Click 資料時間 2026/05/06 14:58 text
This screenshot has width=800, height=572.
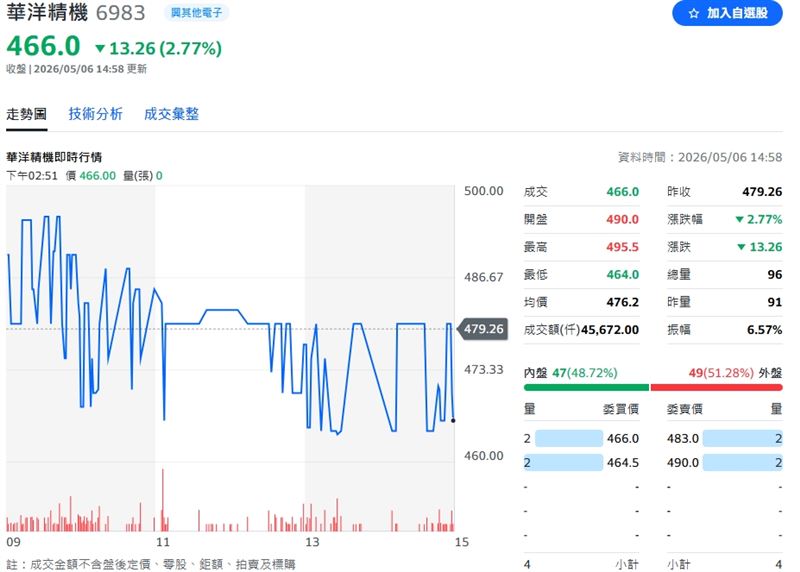(x=699, y=158)
